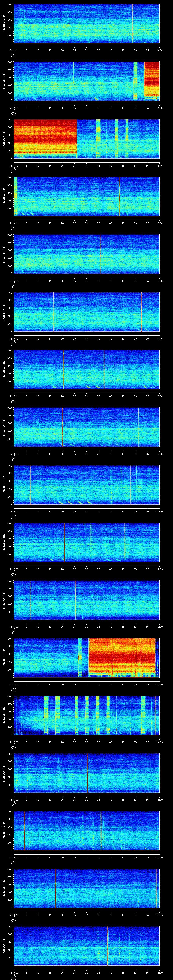Click the red spike near 49 seconds in the 7:01:00 spectrogram
Viewport: 173px width, 980px height.
(x=132, y=24)
